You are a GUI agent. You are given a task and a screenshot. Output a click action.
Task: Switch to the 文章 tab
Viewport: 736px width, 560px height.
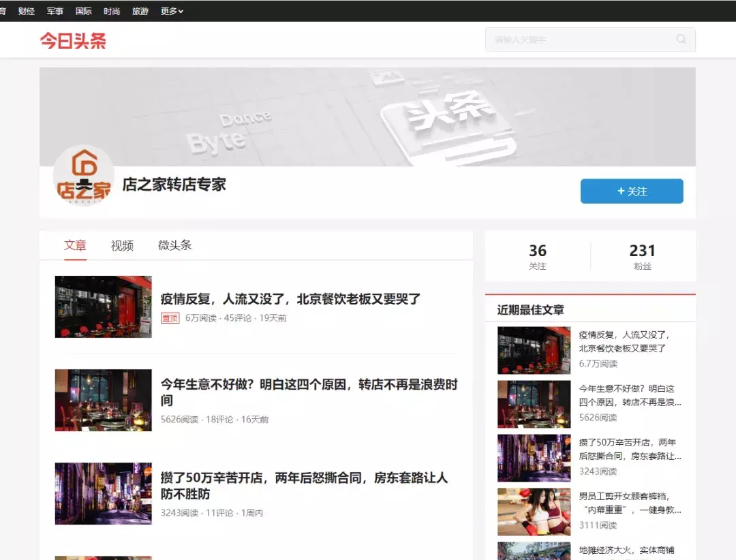coord(75,245)
